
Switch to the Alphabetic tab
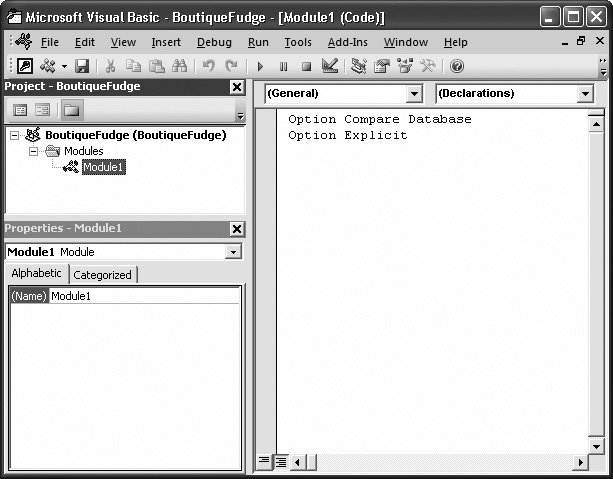point(36,273)
